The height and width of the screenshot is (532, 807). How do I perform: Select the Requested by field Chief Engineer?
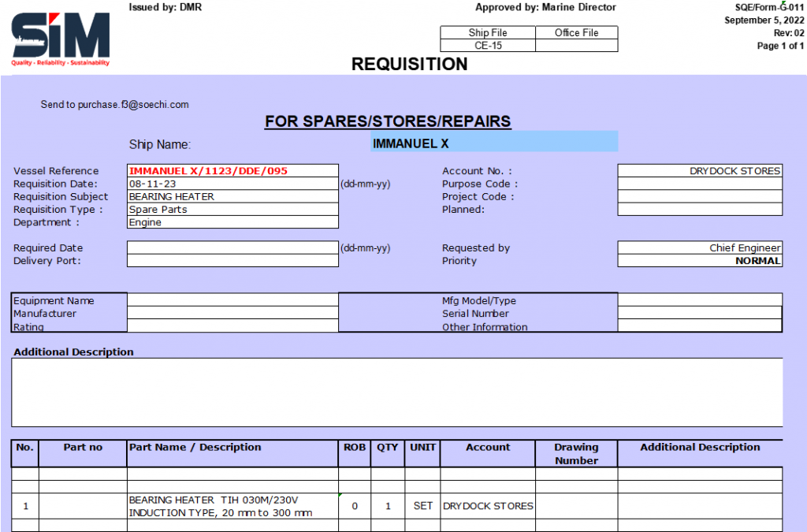[700, 247]
